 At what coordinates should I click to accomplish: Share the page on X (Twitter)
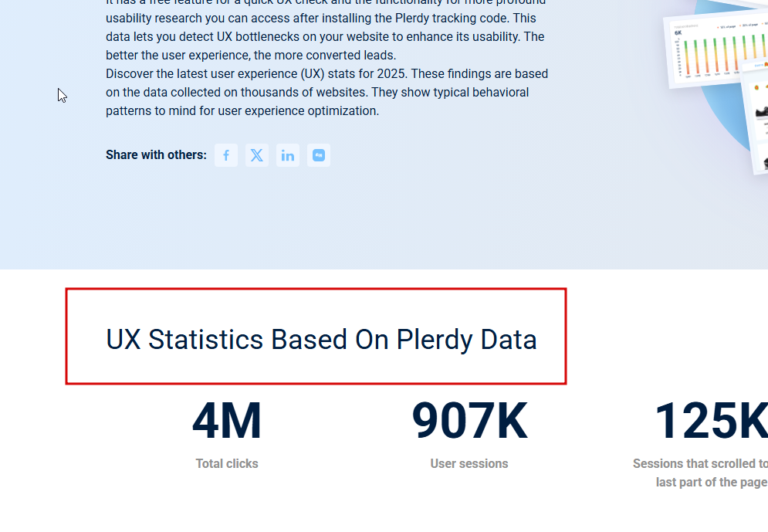point(257,155)
